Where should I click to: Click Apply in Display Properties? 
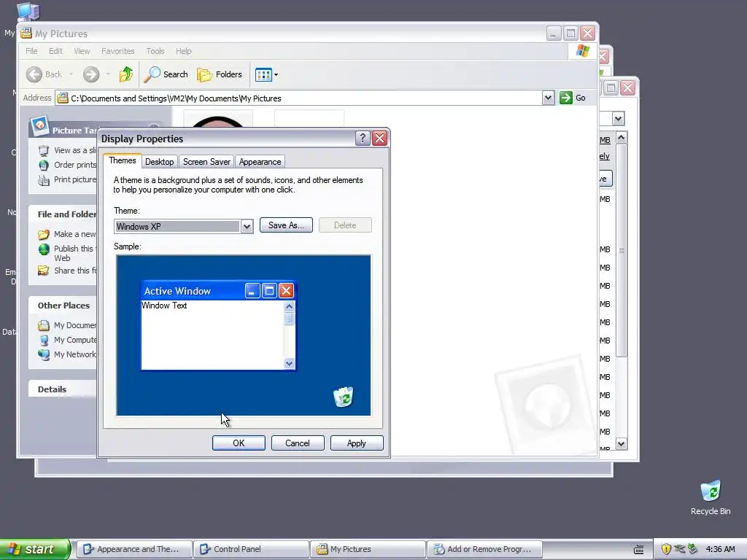click(x=356, y=443)
